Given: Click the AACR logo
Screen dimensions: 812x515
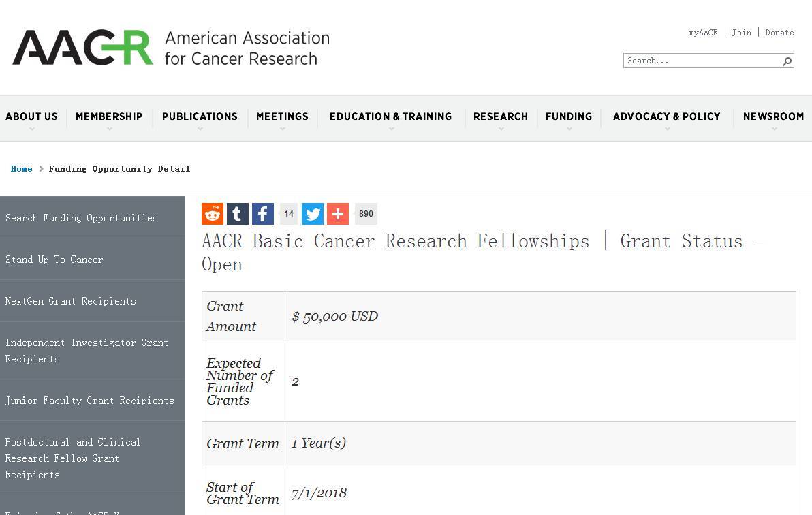Looking at the screenshot, I should coord(83,48).
